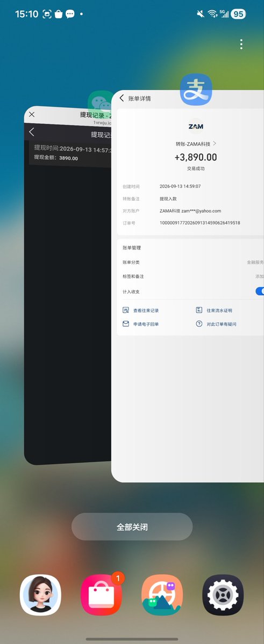264x644 pixels.
Task: Tap the ZAM merchant logo
Action: coord(196,127)
